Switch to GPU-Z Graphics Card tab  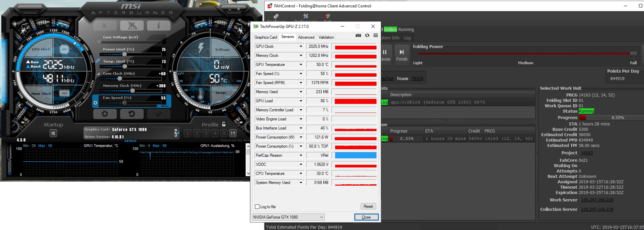266,37
